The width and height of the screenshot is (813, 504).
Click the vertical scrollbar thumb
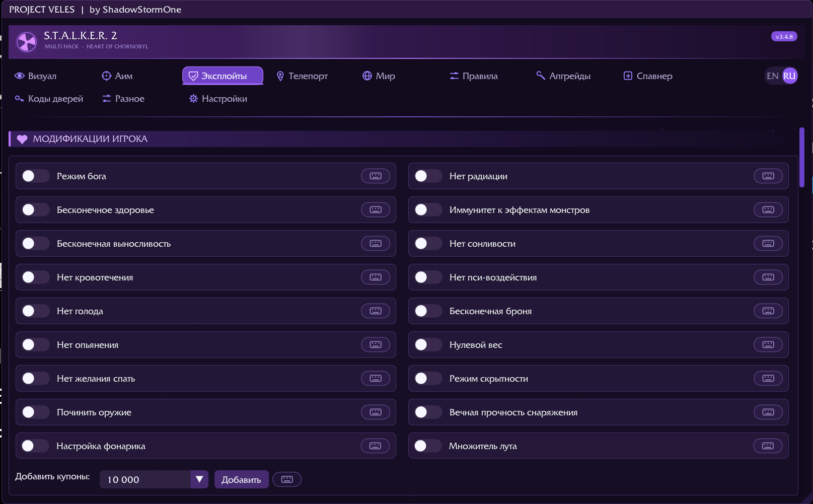[x=802, y=158]
